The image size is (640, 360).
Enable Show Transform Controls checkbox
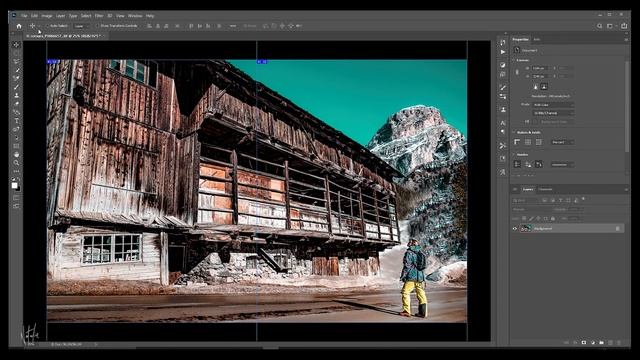97,26
